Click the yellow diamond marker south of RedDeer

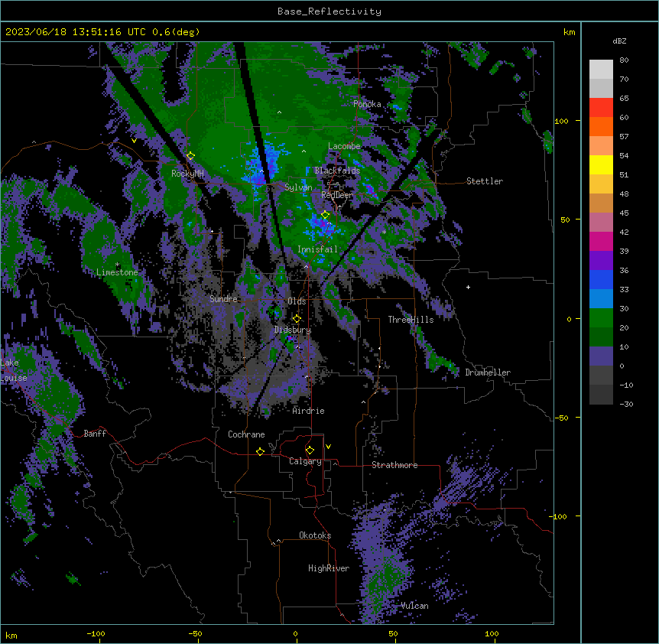tap(326, 215)
